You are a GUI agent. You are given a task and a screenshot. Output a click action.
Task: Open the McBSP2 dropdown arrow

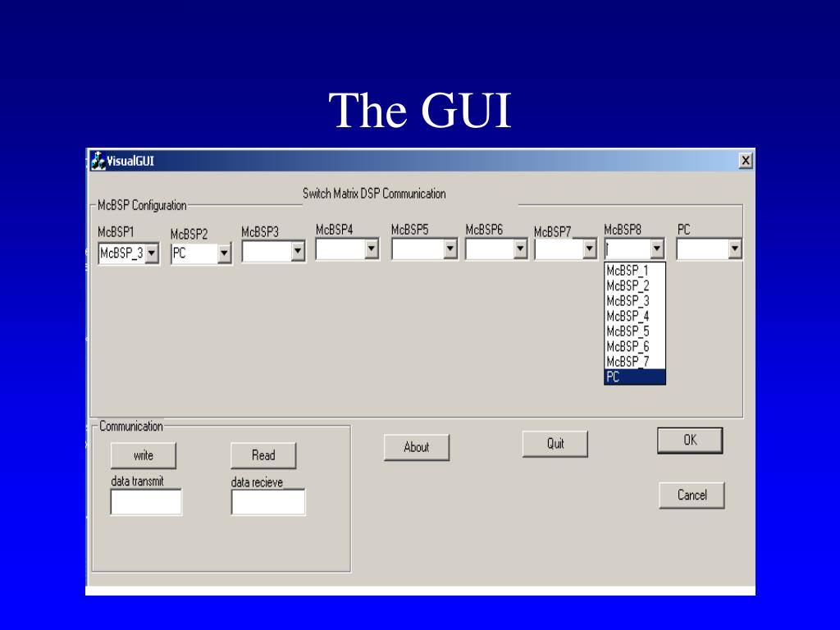[224, 253]
